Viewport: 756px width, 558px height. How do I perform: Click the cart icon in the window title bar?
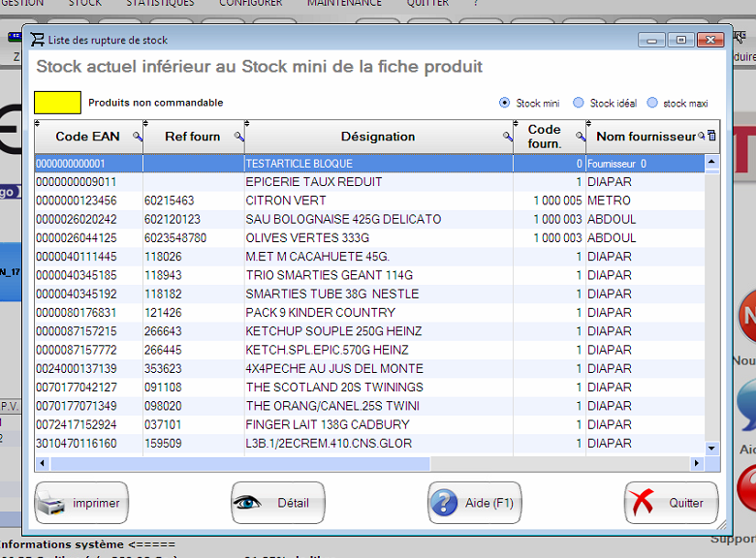pyautogui.click(x=38, y=40)
